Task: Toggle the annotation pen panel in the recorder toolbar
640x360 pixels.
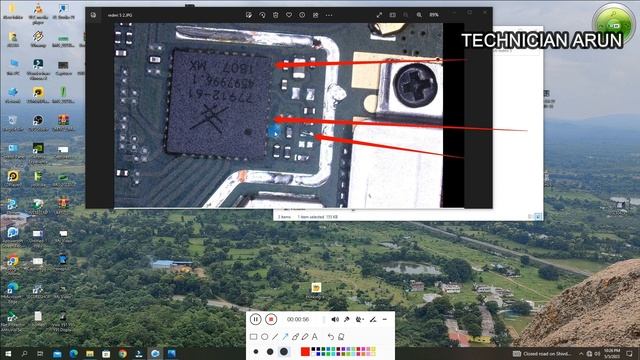Action: pyautogui.click(x=373, y=319)
